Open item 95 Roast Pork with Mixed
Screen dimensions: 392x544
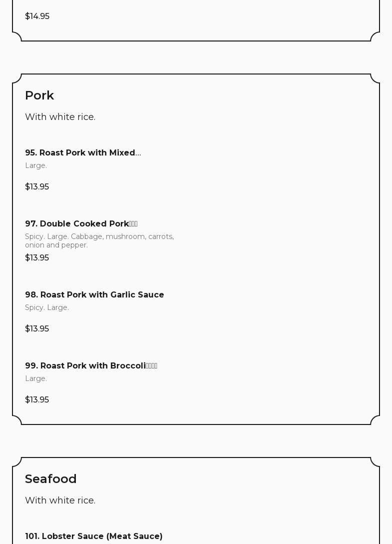click(x=80, y=153)
